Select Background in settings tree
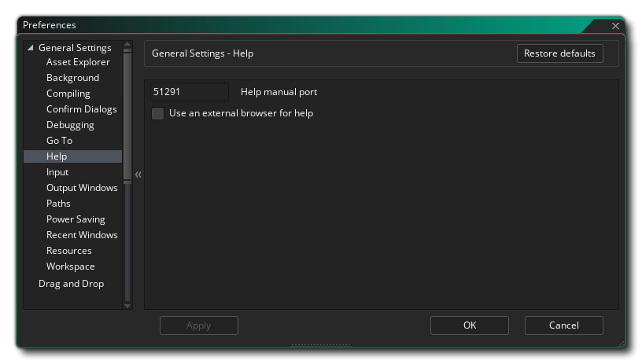This screenshot has width=642, height=364. coord(72,78)
